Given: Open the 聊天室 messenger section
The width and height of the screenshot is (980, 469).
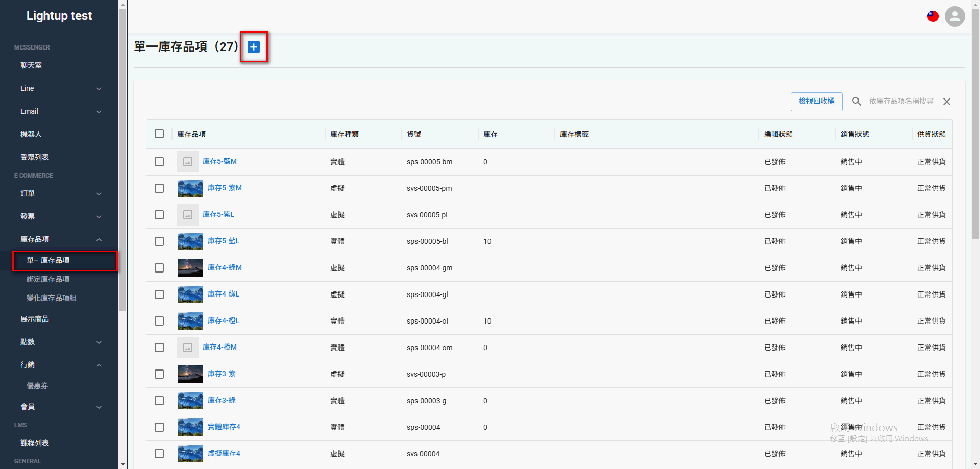Looking at the screenshot, I should pos(31,65).
